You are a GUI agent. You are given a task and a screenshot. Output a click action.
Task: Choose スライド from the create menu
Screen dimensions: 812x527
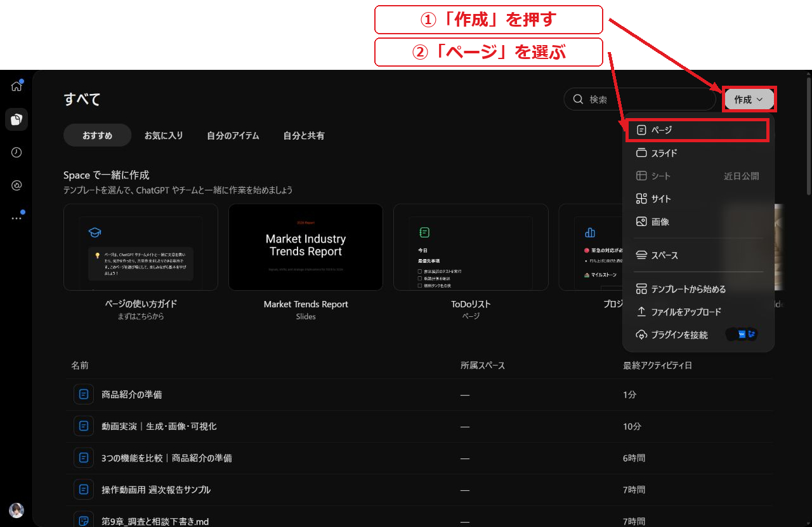click(698, 153)
